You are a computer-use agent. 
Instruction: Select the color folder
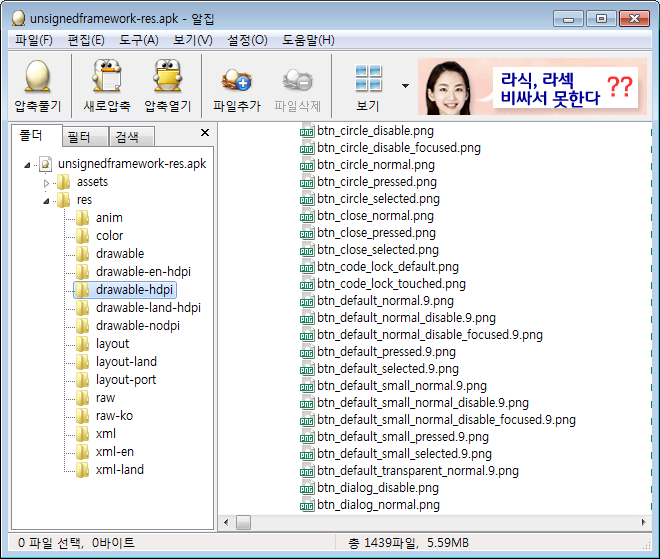(109, 236)
